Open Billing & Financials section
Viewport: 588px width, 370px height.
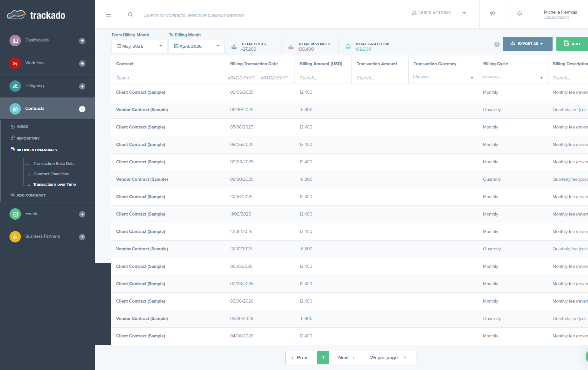[x=34, y=150]
